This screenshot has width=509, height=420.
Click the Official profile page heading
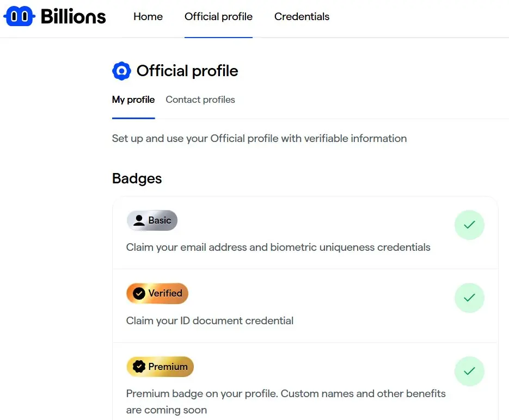tap(187, 71)
